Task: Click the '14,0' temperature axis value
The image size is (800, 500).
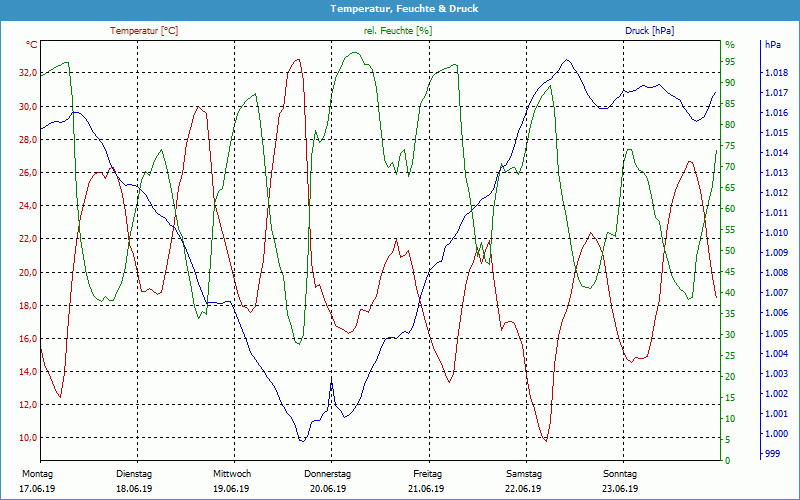Action: coord(28,372)
